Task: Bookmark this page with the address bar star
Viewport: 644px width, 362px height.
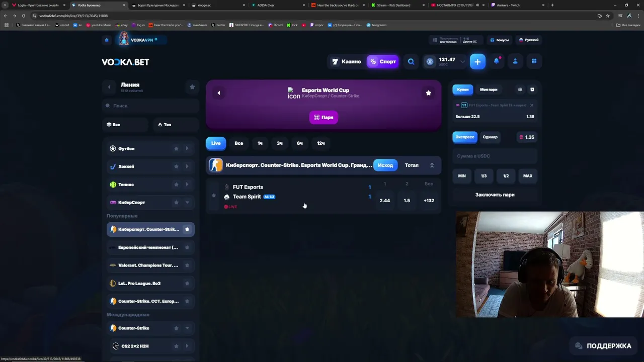Action: coord(608,16)
